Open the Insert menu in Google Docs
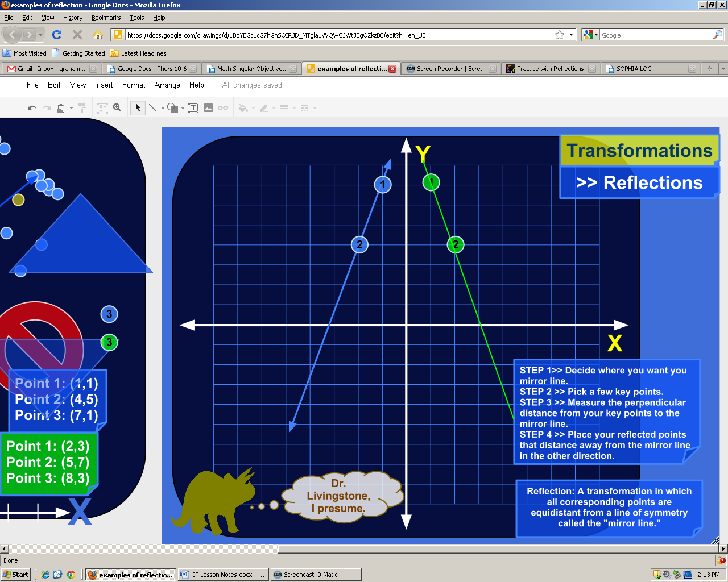 104,85
